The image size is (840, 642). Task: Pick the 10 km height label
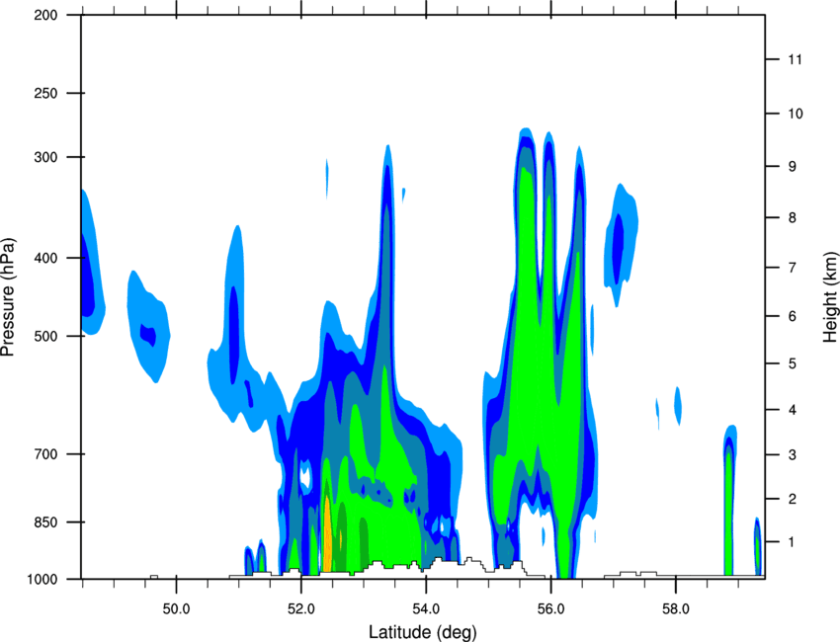795,114
